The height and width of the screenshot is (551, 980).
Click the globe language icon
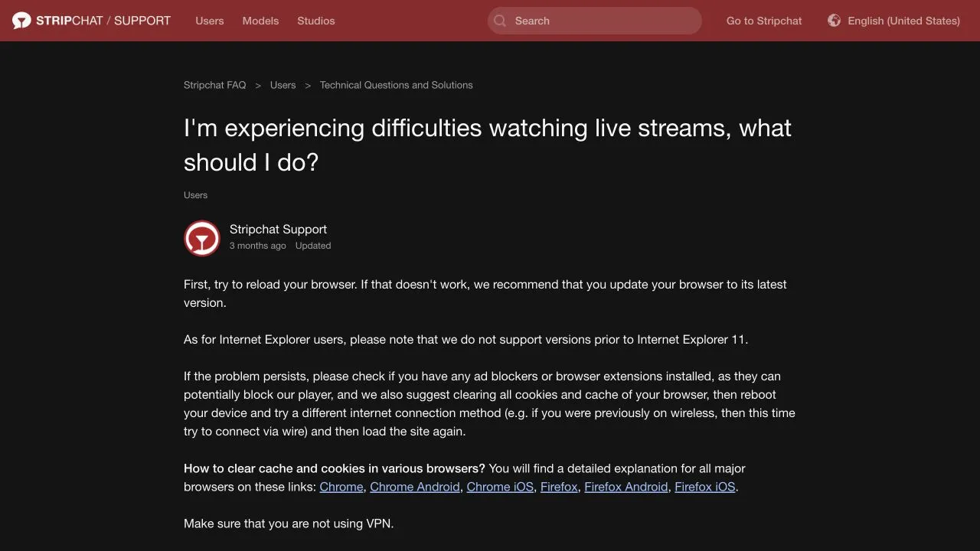tap(834, 21)
